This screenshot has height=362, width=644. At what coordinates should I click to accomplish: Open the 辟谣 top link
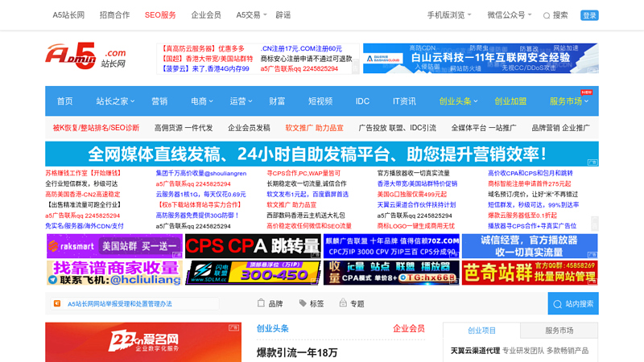tap(283, 15)
